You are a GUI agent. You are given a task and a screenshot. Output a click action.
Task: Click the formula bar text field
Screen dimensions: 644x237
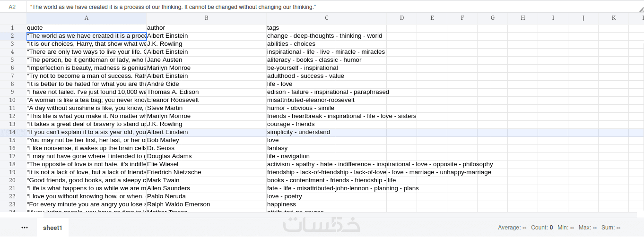(331, 7)
